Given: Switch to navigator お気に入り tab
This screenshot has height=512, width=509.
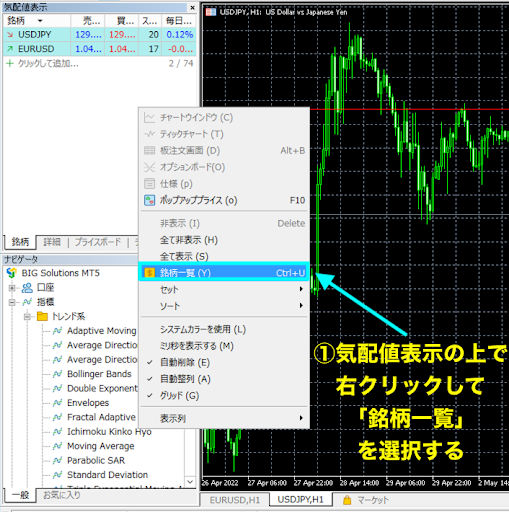Looking at the screenshot, I should pyautogui.click(x=62, y=495).
